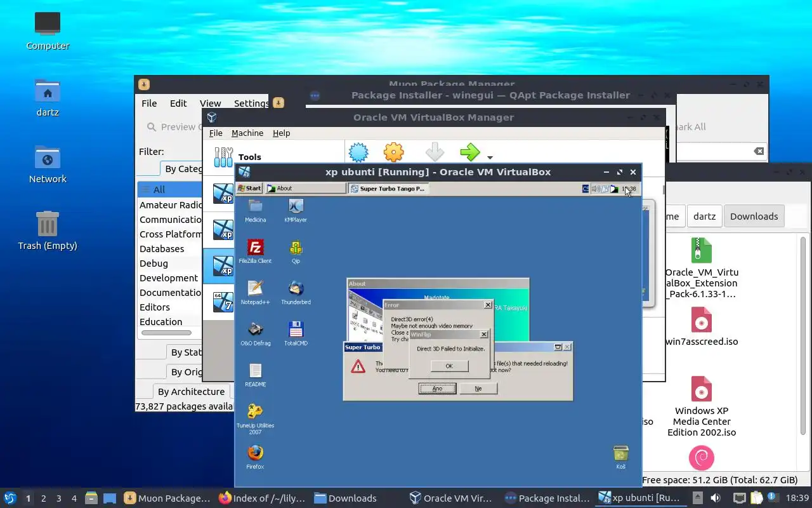Switch to workspace 2 in the panel pager
The image size is (812, 508).
coord(44,498)
